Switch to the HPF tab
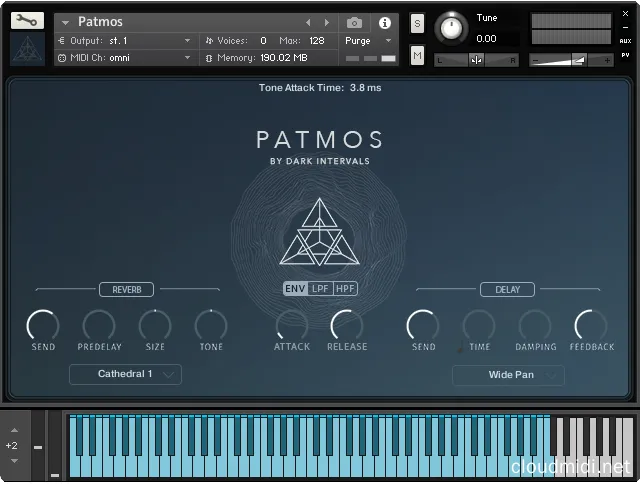 [346, 289]
